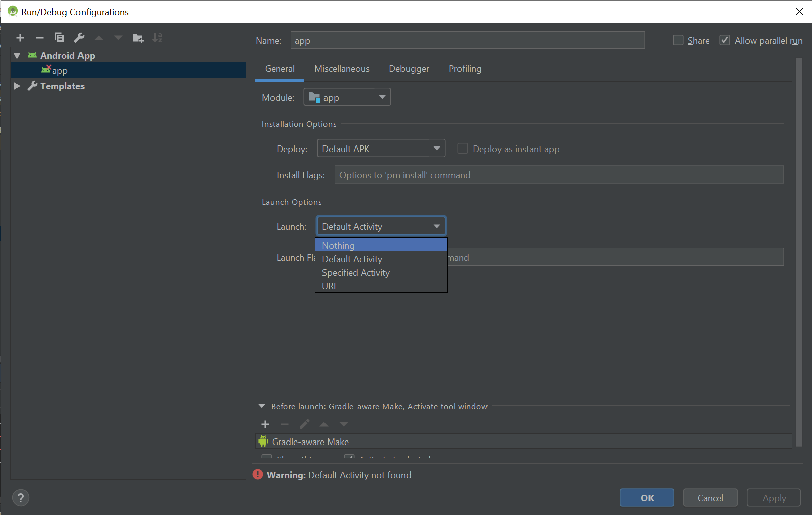Switch to the Debugger tab

(409, 69)
